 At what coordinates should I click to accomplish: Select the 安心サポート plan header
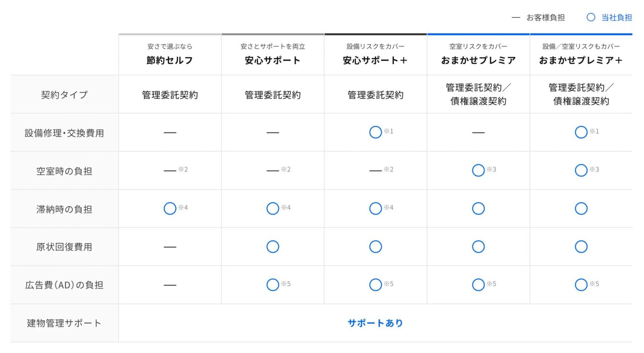click(273, 60)
